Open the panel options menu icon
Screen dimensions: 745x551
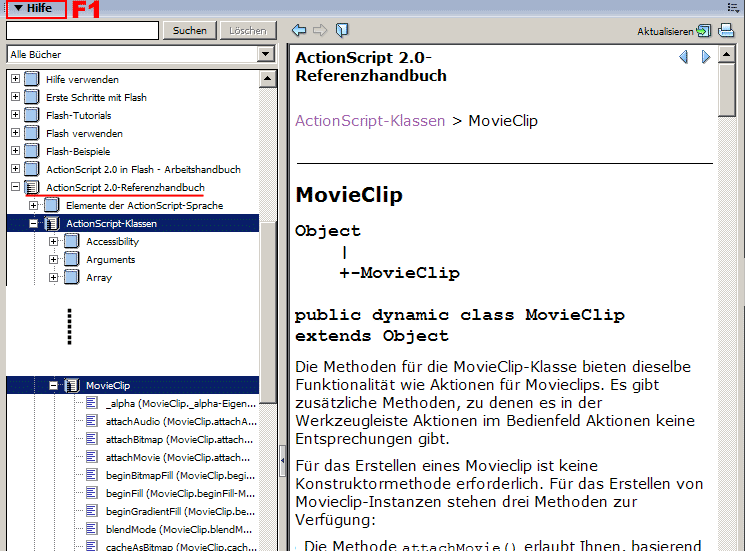click(x=733, y=7)
